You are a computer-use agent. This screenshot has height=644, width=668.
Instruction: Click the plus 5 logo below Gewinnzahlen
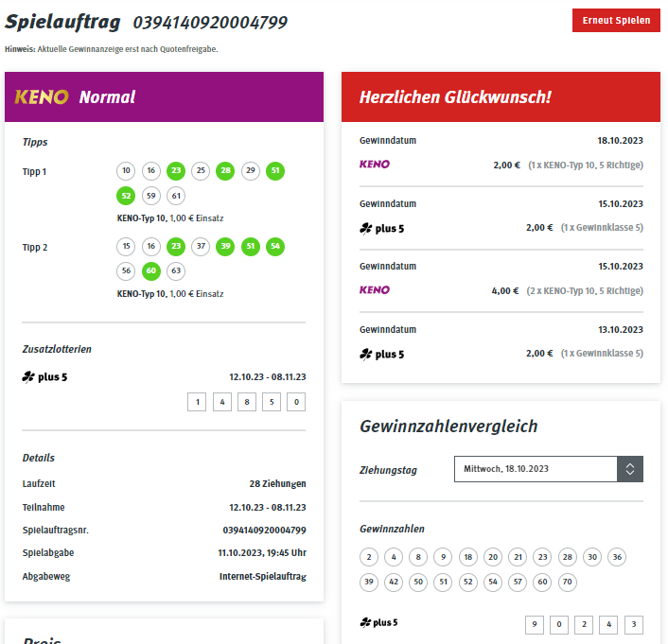(378, 622)
